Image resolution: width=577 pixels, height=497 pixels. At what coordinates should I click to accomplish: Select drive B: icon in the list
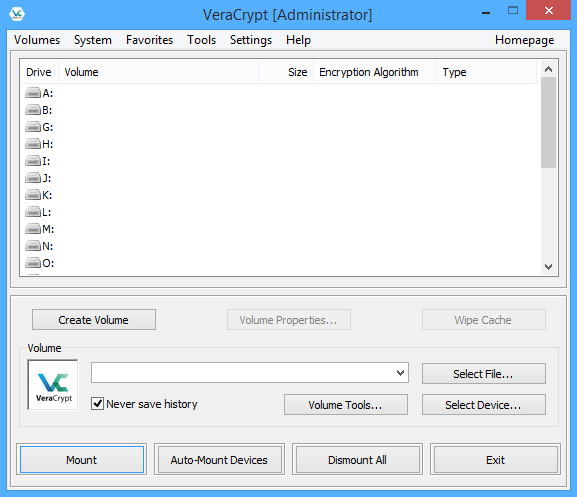(x=33, y=110)
